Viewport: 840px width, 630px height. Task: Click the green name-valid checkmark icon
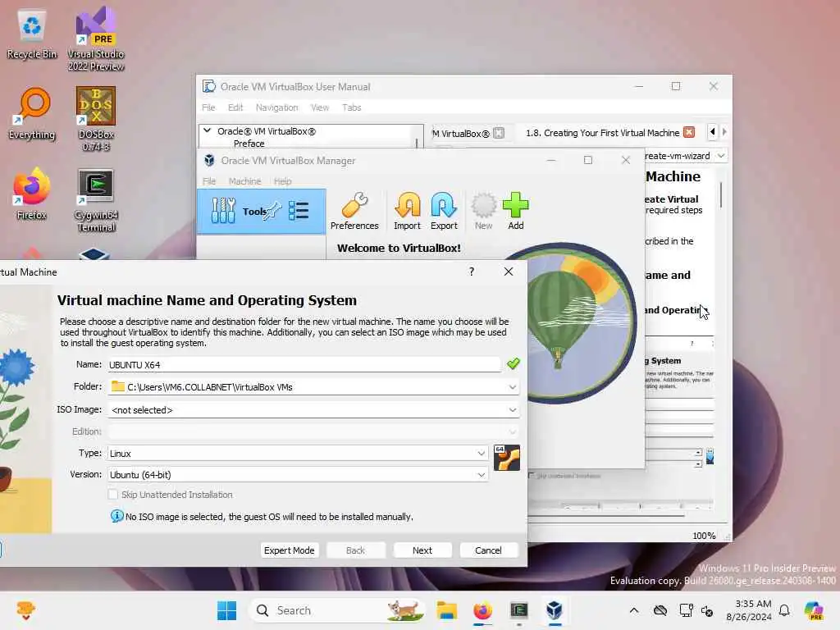tap(514, 363)
